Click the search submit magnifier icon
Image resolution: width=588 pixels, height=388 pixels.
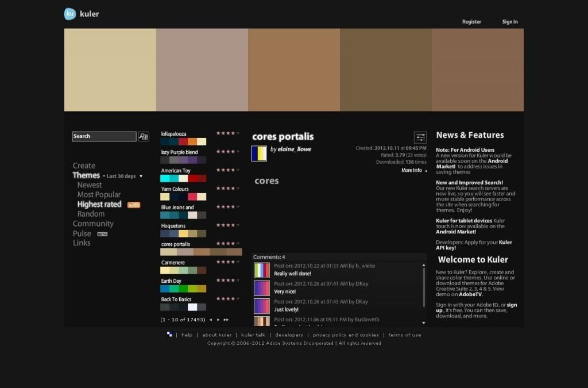(x=144, y=136)
